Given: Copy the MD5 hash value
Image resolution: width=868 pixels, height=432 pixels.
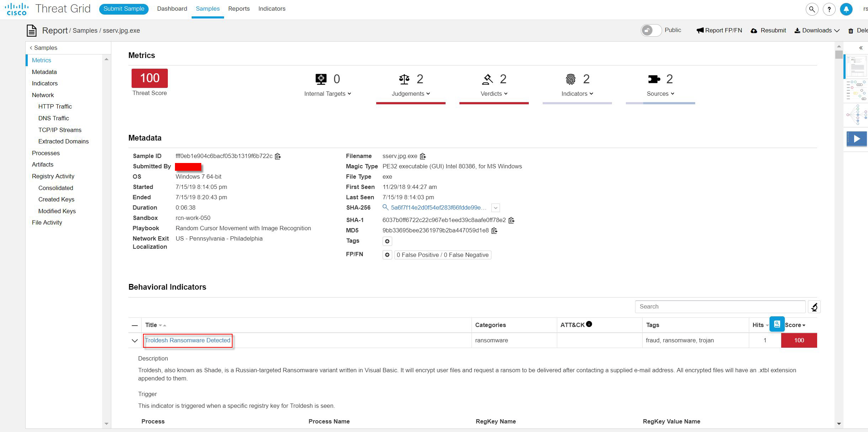Looking at the screenshot, I should [494, 231].
